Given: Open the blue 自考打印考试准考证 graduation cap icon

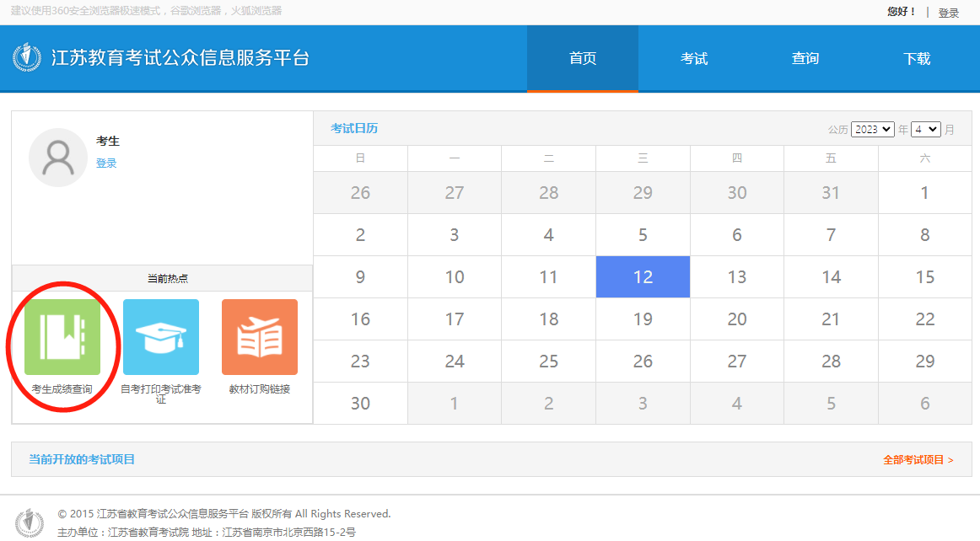Looking at the screenshot, I should [161, 337].
